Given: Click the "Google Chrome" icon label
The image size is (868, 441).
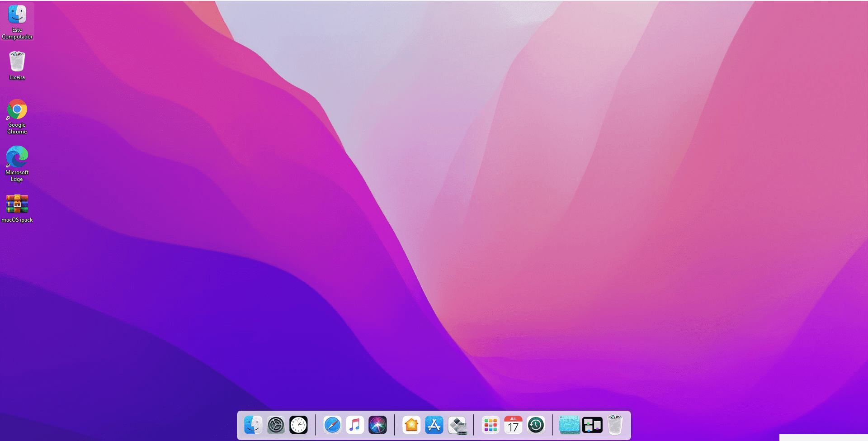Looking at the screenshot, I should tap(17, 128).
